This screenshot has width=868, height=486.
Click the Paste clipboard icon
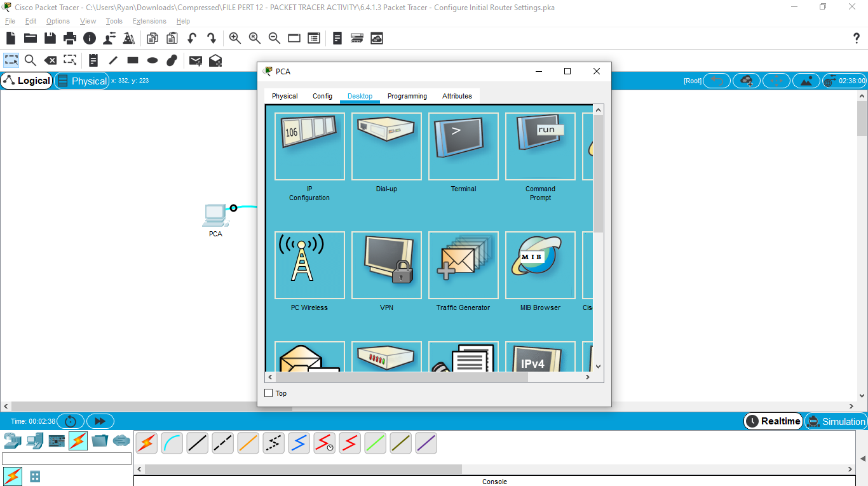pyautogui.click(x=172, y=38)
